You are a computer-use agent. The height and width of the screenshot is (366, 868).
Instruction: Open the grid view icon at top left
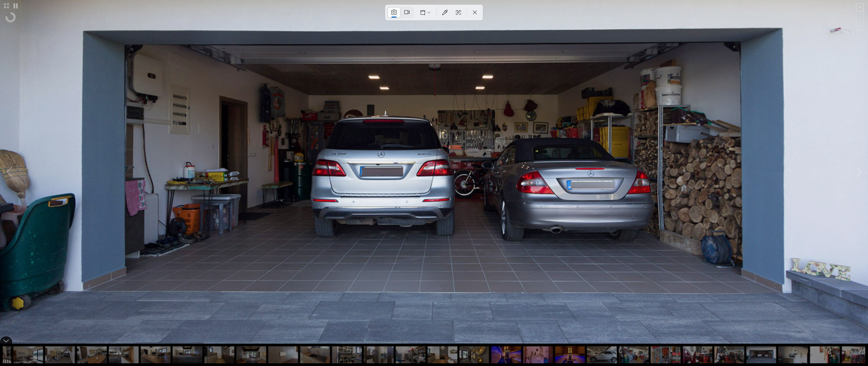pos(6,5)
